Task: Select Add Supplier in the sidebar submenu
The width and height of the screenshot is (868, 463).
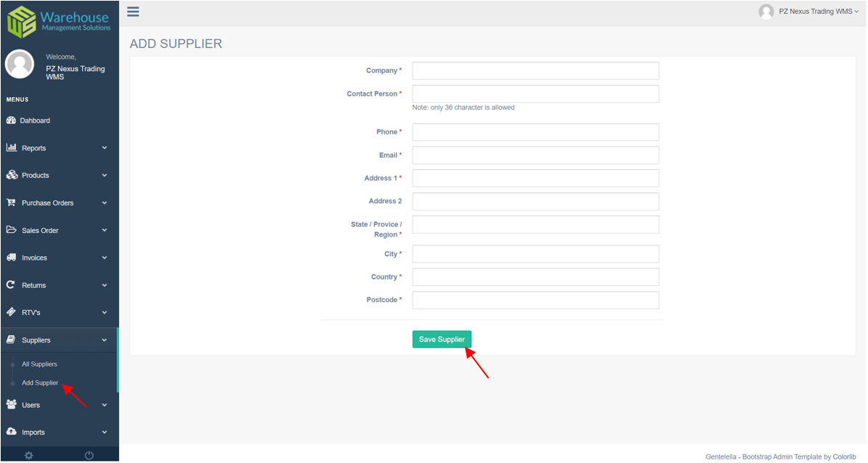Action: coord(38,382)
